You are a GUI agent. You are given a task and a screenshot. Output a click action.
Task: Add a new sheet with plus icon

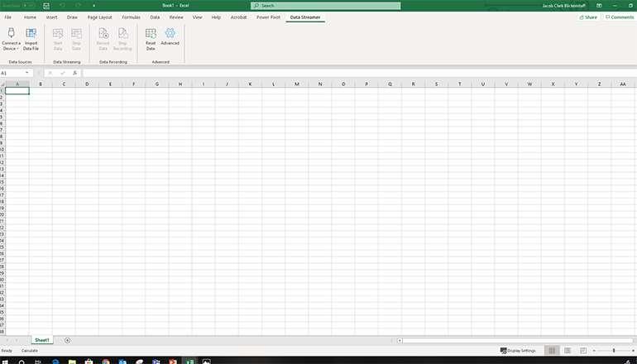pyautogui.click(x=68, y=341)
